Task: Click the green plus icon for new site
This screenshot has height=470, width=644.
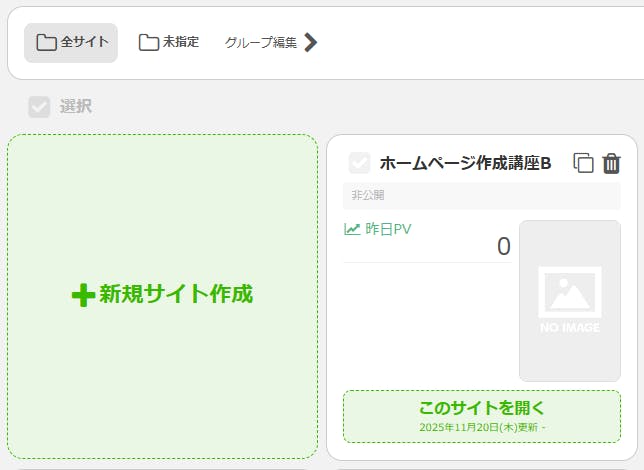Action: coord(83,295)
